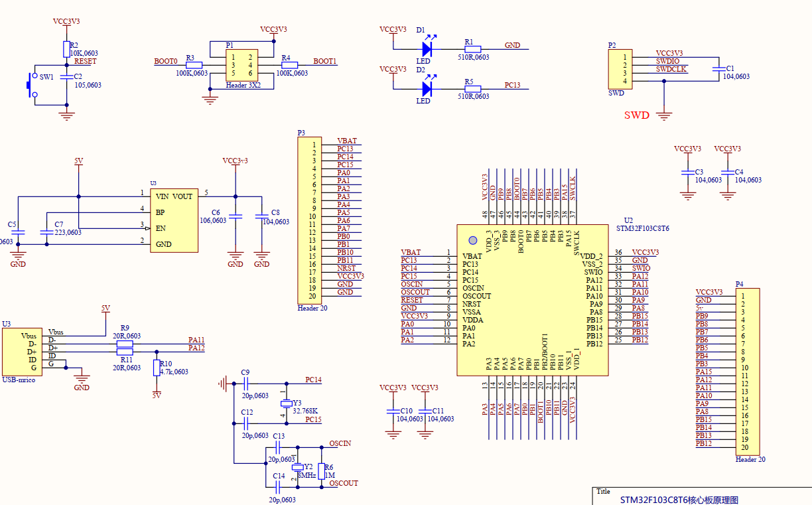Click the C4 designator text
The height and width of the screenshot is (505, 812).
739,172
